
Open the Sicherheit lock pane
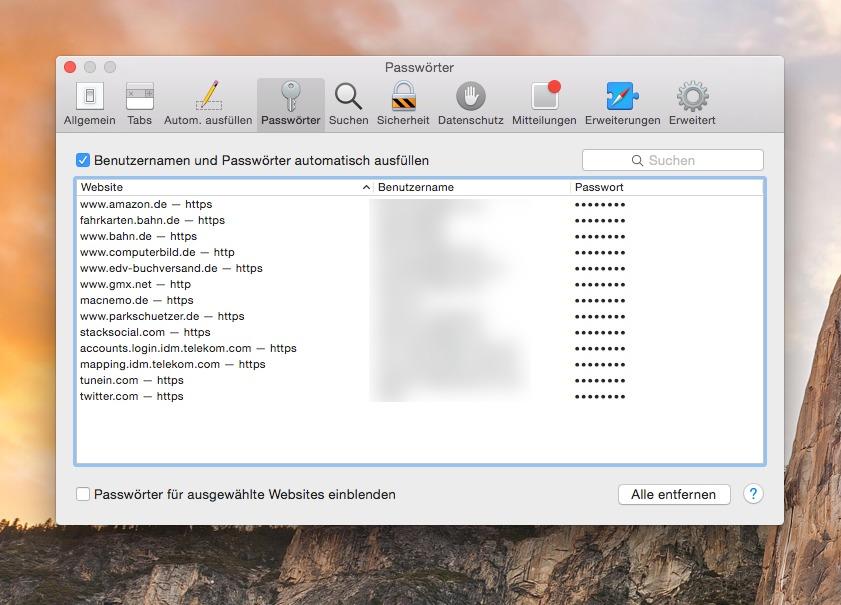[403, 105]
